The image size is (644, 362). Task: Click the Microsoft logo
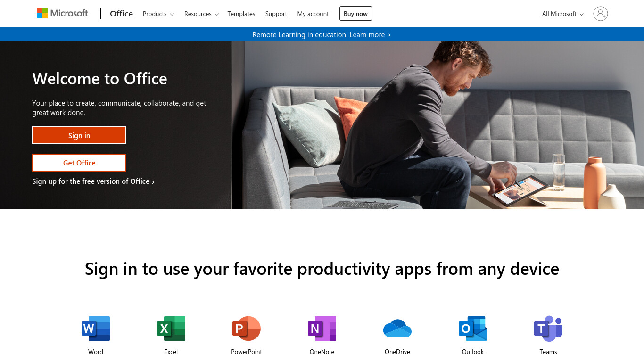point(62,13)
